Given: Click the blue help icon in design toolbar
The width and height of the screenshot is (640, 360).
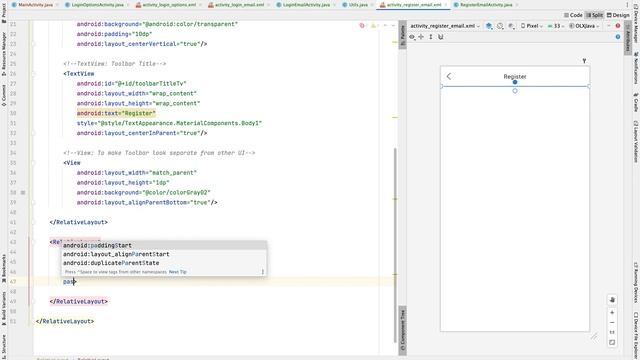Looking at the screenshot, I should [x=618, y=37].
